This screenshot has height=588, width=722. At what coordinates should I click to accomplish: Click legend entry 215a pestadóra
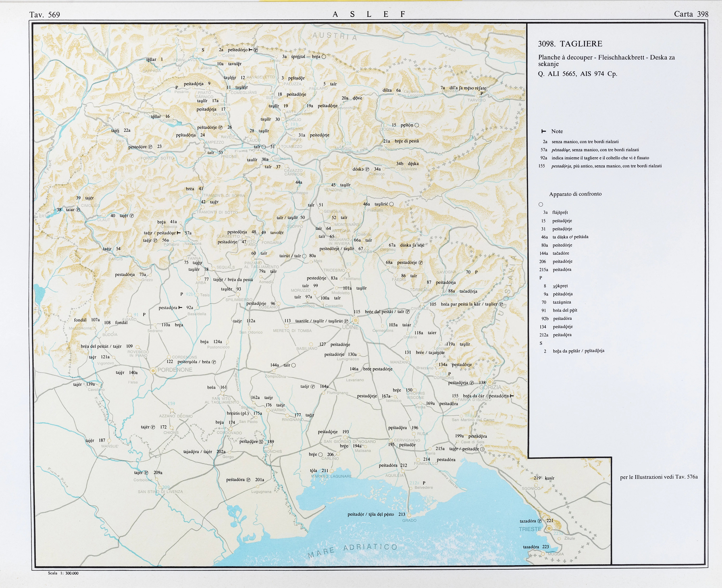[555, 270]
